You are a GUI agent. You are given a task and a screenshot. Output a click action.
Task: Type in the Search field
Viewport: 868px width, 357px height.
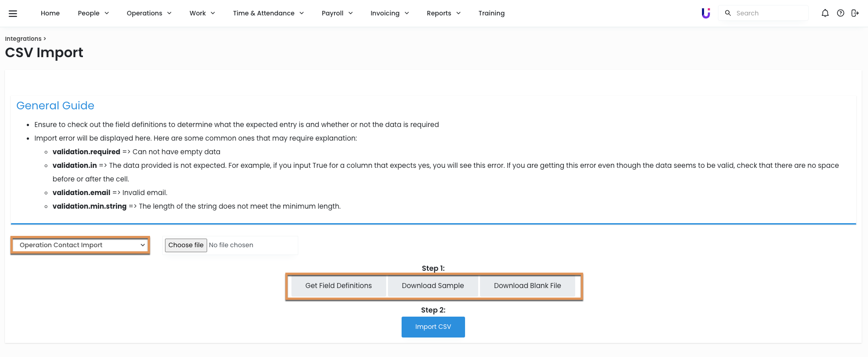click(x=768, y=13)
